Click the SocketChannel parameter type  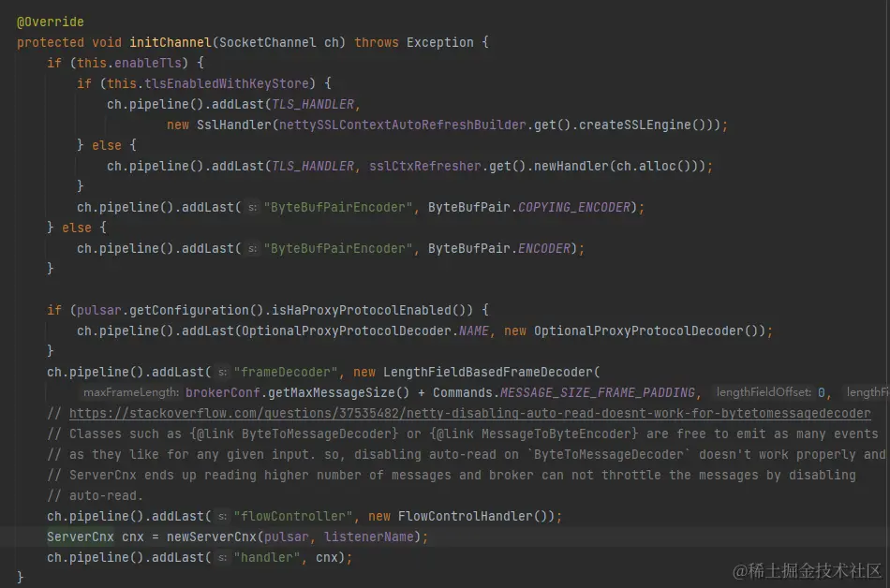pos(267,42)
